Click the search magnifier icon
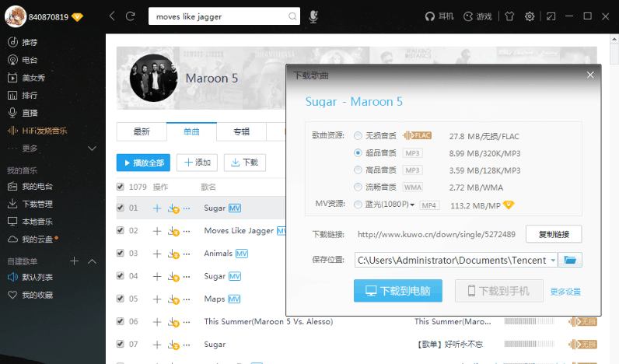The image size is (619, 364). (x=292, y=16)
